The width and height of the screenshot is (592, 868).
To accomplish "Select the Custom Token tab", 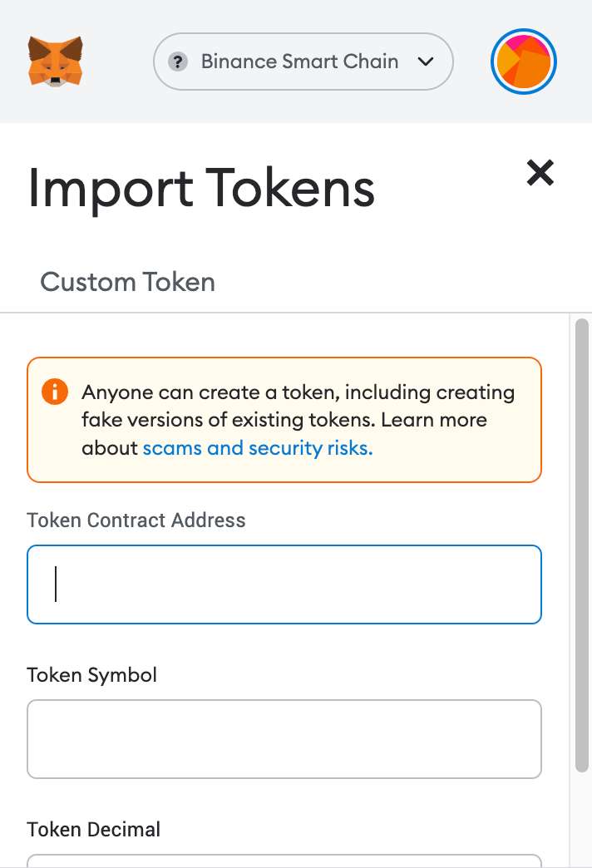I will pos(128,282).
